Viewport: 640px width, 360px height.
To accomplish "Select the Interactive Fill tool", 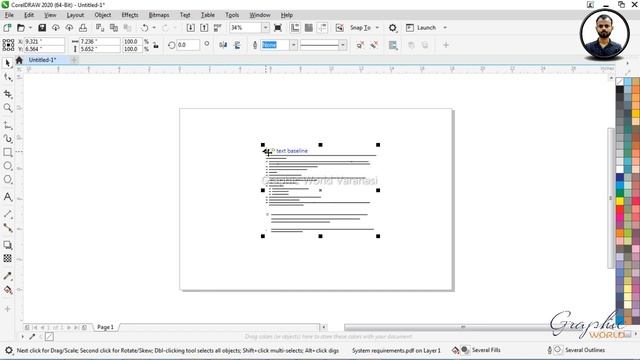I will pos(7,290).
